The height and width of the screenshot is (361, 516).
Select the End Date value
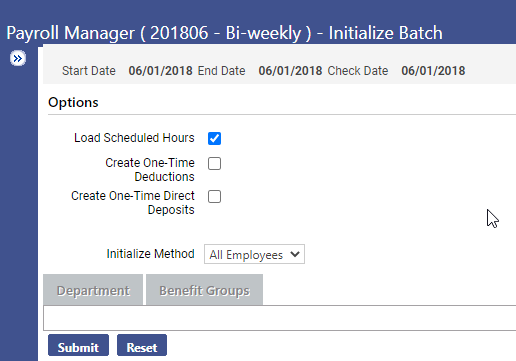[290, 71]
